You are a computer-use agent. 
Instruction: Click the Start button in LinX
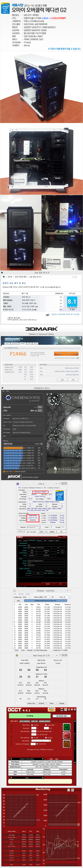[x=18, y=600]
